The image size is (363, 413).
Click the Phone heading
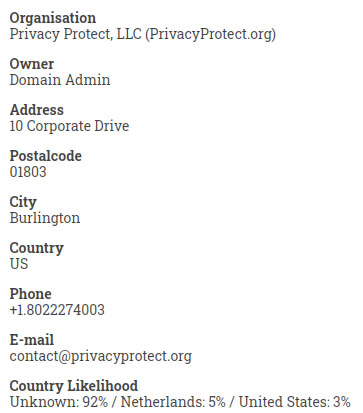[x=31, y=294]
